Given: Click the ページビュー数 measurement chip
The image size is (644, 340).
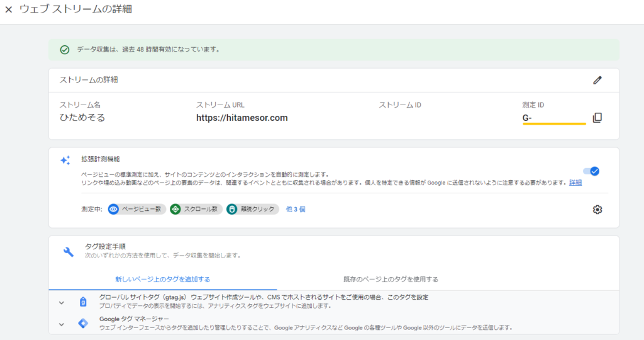Looking at the screenshot, I should (135, 209).
